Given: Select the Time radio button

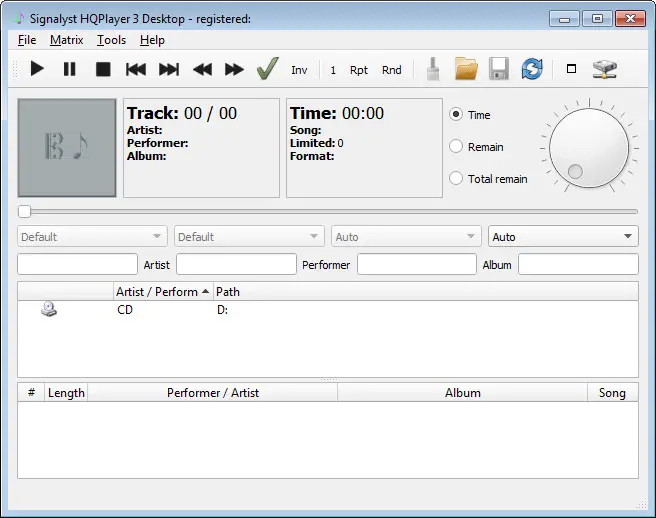Looking at the screenshot, I should [456, 114].
